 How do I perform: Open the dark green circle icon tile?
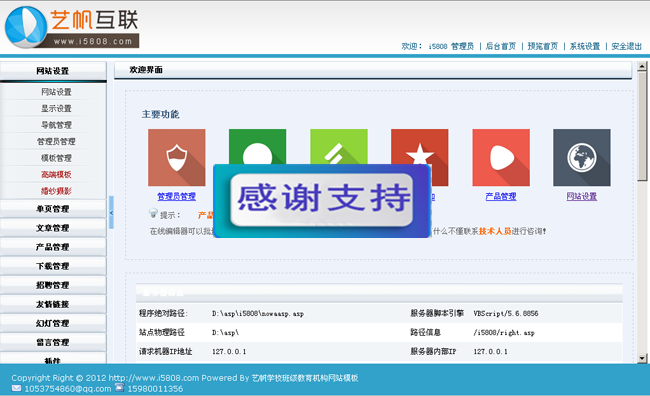pos(257,146)
